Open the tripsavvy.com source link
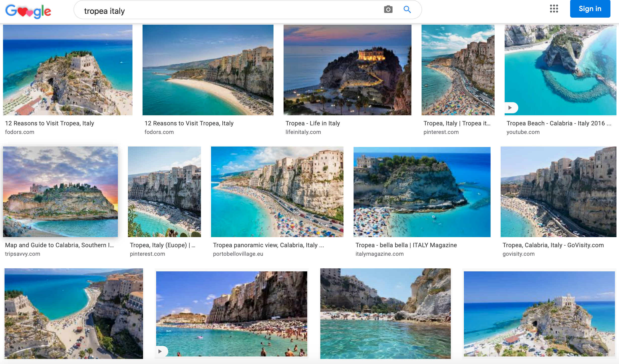The image size is (619, 364). 23,254
